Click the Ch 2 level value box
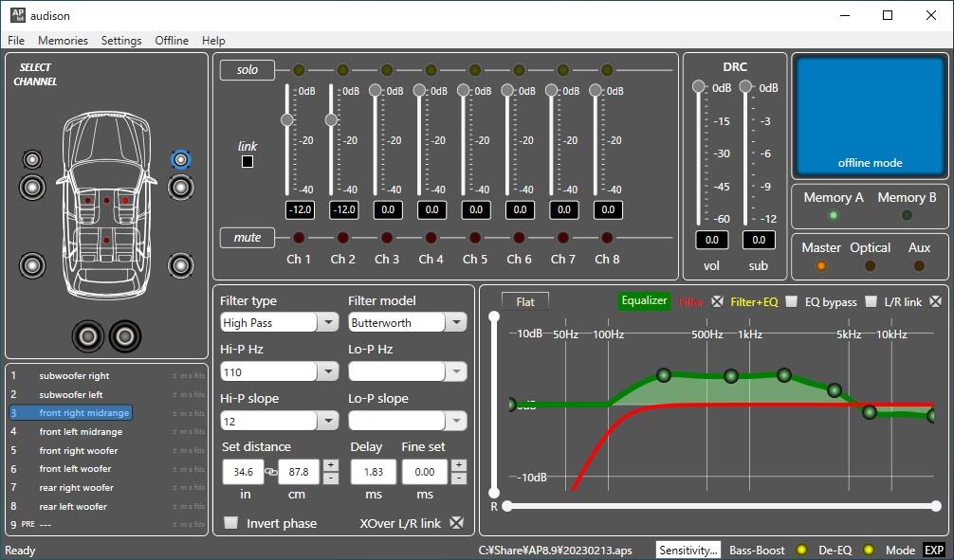 tap(343, 209)
